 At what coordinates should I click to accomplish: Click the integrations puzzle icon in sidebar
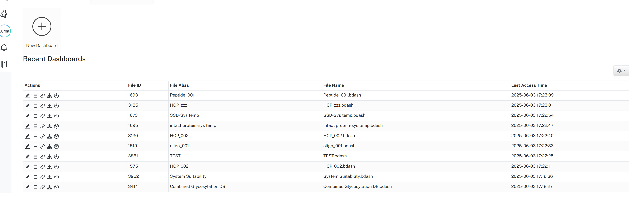(4, 14)
